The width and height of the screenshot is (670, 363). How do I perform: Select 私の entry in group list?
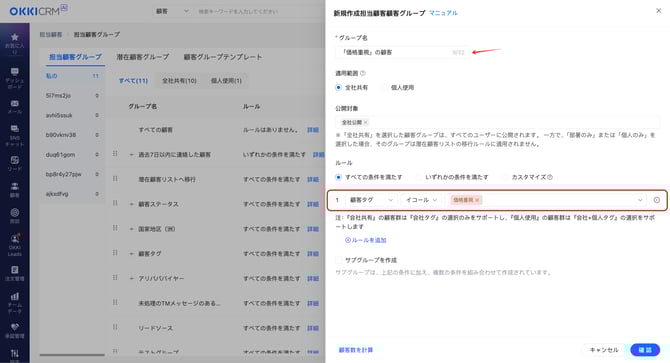point(72,76)
